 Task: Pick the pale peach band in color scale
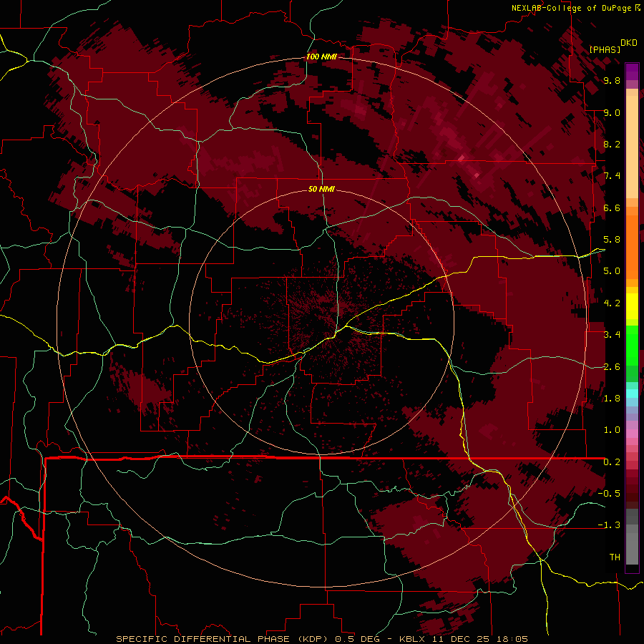point(632,148)
